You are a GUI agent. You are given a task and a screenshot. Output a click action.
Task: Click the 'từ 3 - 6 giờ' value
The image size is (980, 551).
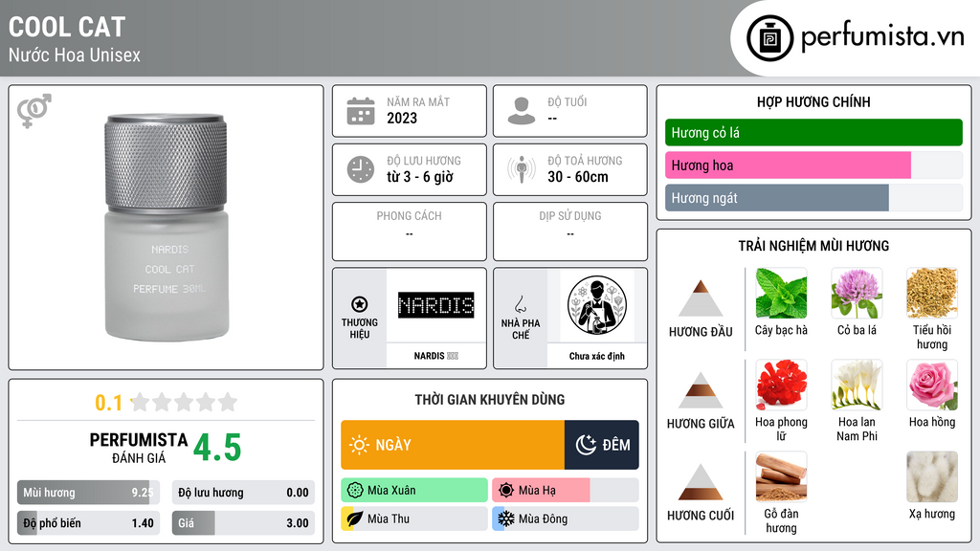[420, 177]
